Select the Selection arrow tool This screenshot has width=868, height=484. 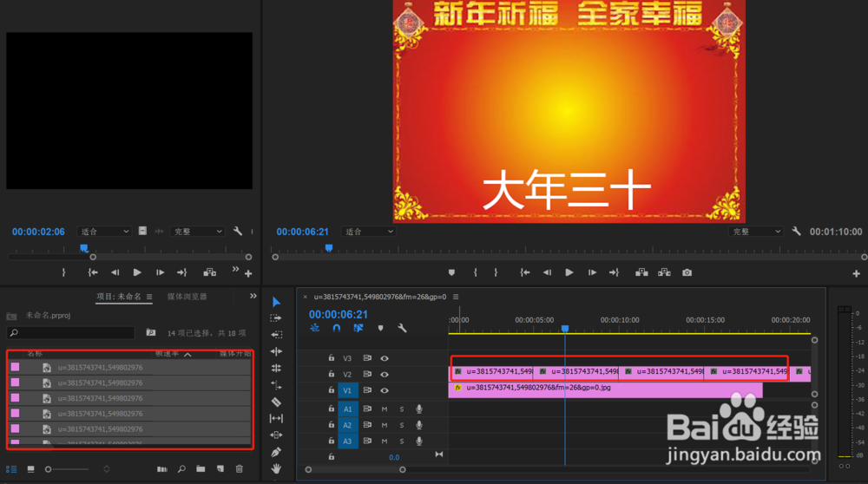[x=276, y=302]
